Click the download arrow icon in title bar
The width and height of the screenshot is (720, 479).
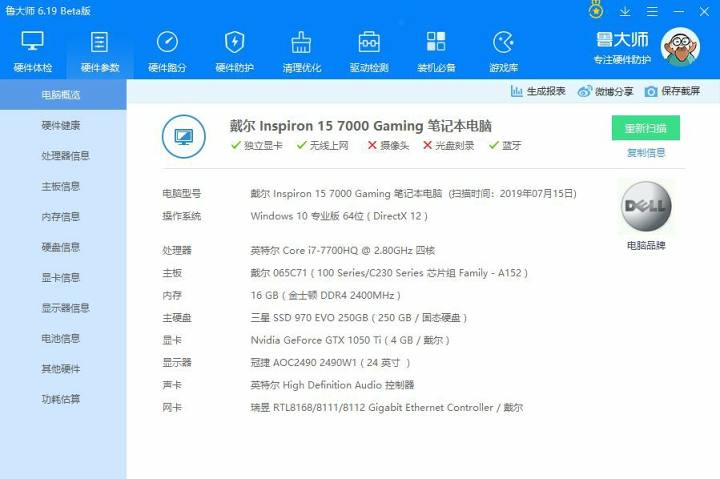(625, 11)
